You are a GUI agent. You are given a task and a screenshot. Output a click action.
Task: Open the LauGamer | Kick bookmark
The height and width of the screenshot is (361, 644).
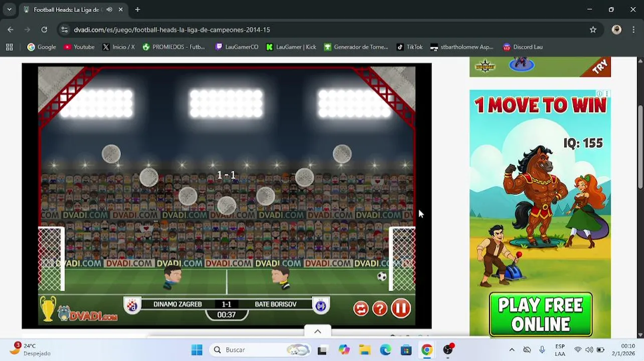click(291, 47)
